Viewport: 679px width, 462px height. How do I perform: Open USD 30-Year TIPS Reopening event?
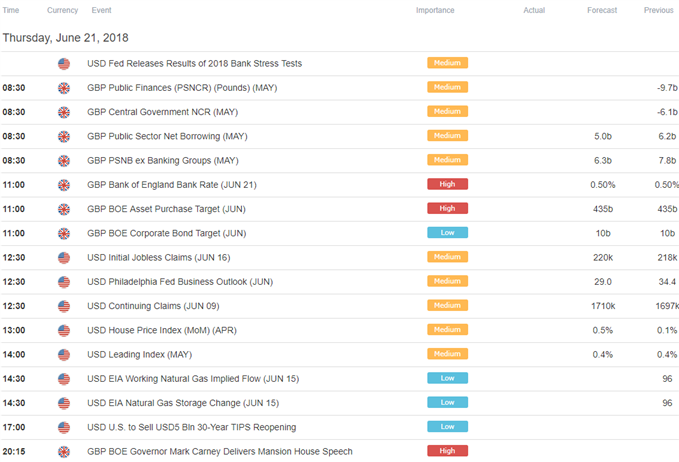pos(192,427)
